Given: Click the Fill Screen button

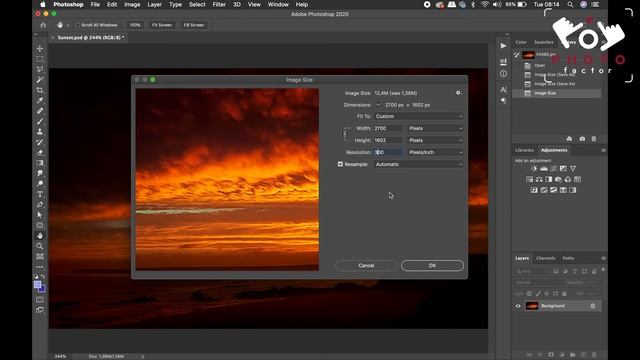Looking at the screenshot, I should pos(193,25).
